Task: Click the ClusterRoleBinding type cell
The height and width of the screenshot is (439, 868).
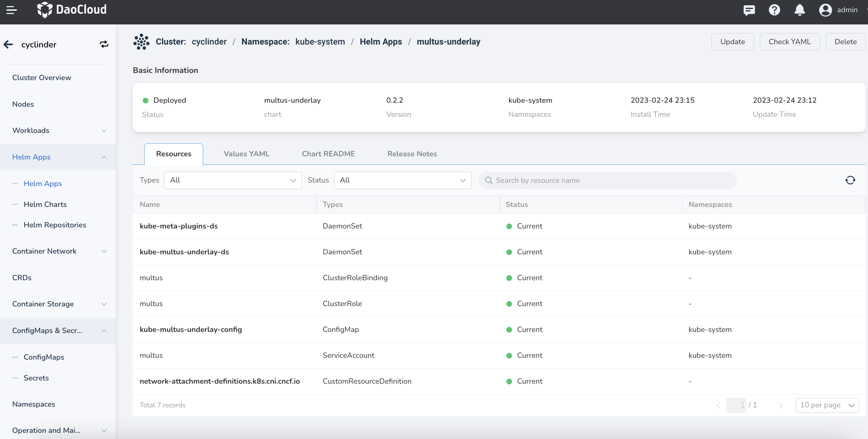Action: 355,278
